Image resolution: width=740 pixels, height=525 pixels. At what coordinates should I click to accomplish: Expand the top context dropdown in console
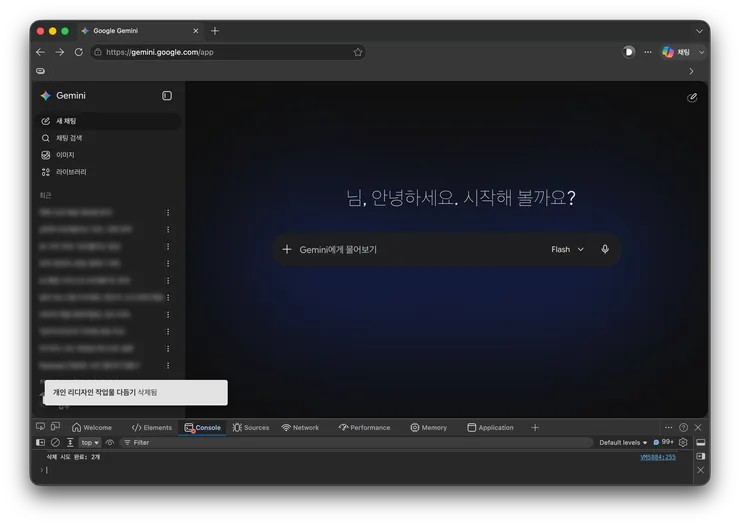[90, 443]
